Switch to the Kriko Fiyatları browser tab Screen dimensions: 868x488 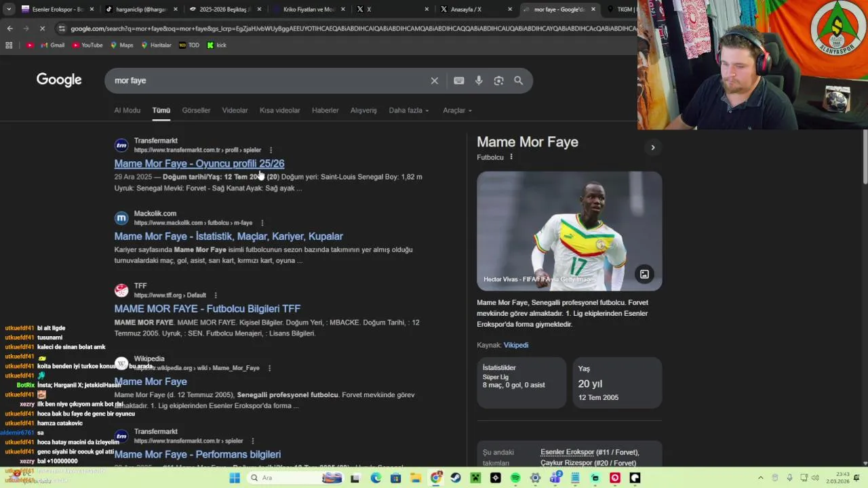coord(308,9)
